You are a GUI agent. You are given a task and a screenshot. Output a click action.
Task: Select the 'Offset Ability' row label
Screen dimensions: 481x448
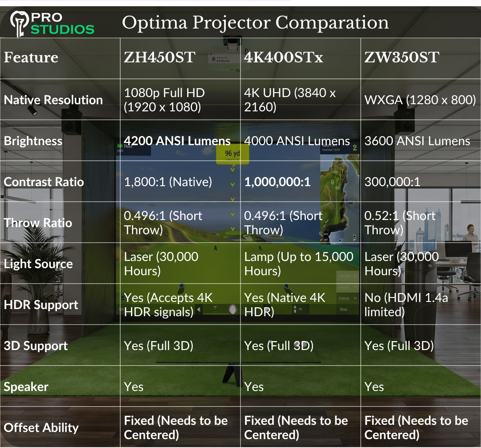coord(41,428)
